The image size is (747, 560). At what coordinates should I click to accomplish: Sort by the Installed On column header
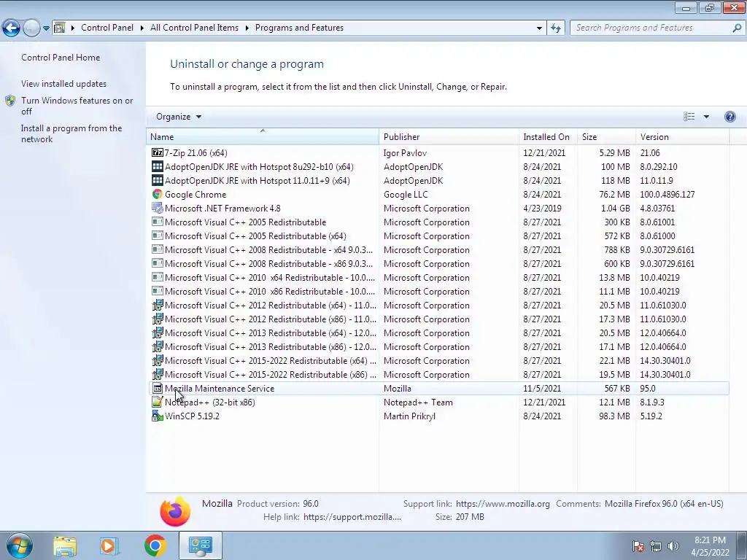click(x=548, y=136)
